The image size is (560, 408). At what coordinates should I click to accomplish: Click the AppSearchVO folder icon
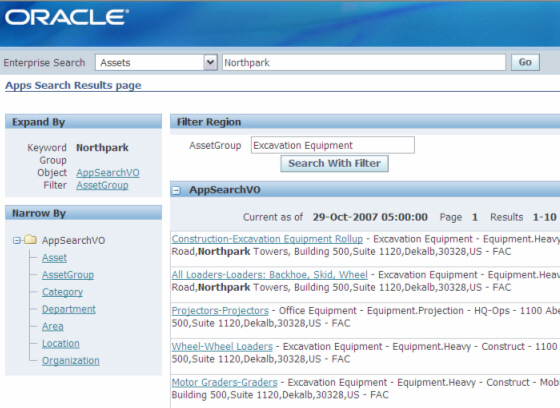[30, 239]
